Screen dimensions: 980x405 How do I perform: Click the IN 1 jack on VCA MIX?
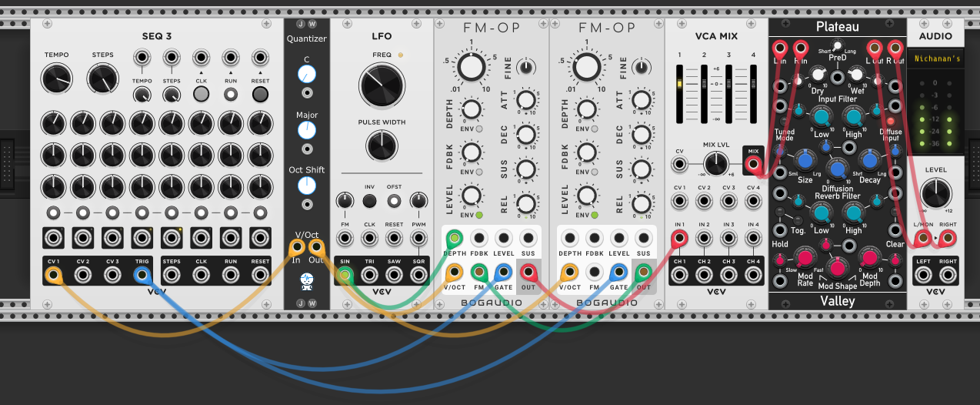point(680,238)
